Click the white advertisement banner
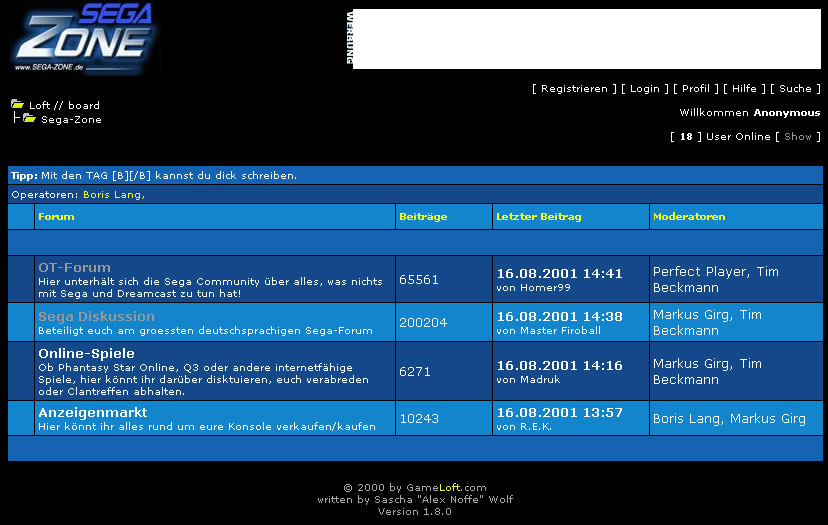The image size is (828, 525). (587, 39)
